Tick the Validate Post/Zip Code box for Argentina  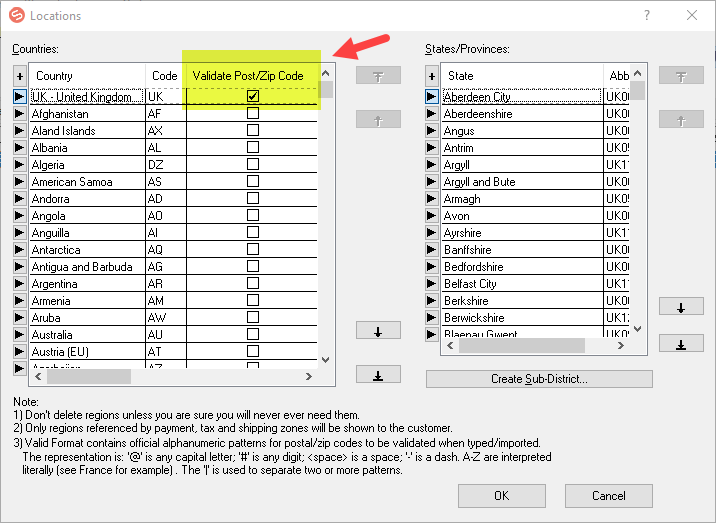point(253,284)
